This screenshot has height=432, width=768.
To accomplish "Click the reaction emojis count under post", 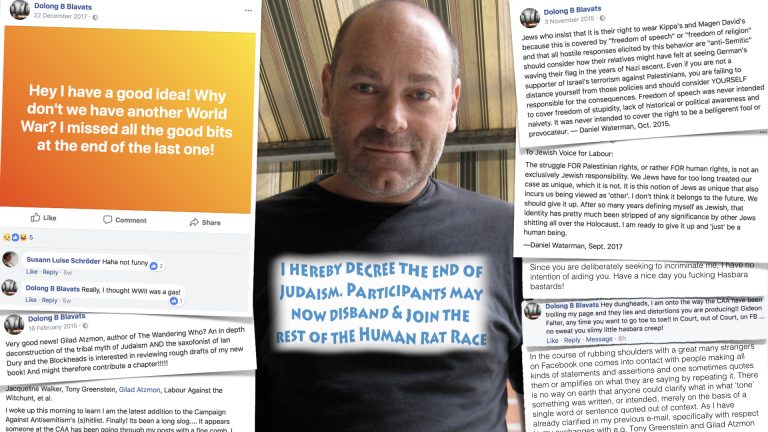I will [x=18, y=237].
